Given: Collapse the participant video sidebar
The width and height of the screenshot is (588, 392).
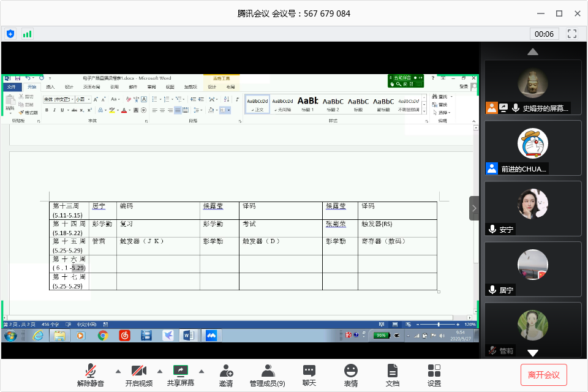Looking at the screenshot, I should tap(474, 208).
